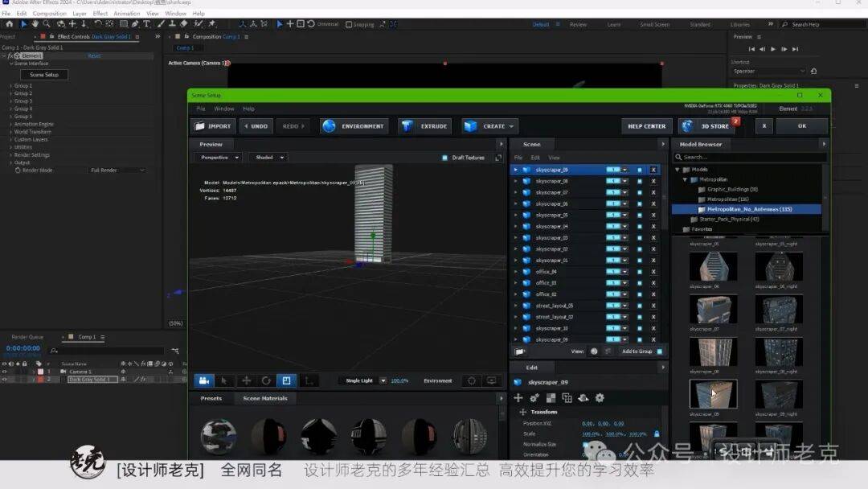Click the Environment globe icon button
Screen dimensions: 868x489
point(354,126)
